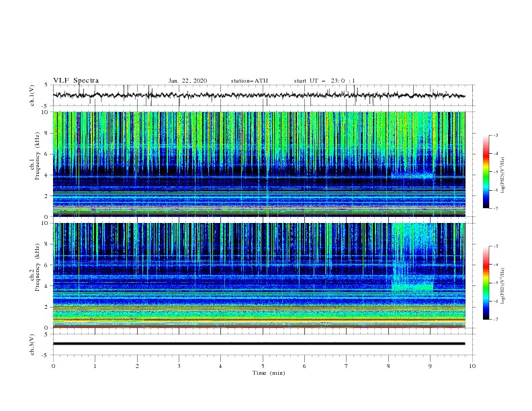The height and width of the screenshot is (411, 532).
Task: Click time axis tick label "1"
Action: point(95,366)
